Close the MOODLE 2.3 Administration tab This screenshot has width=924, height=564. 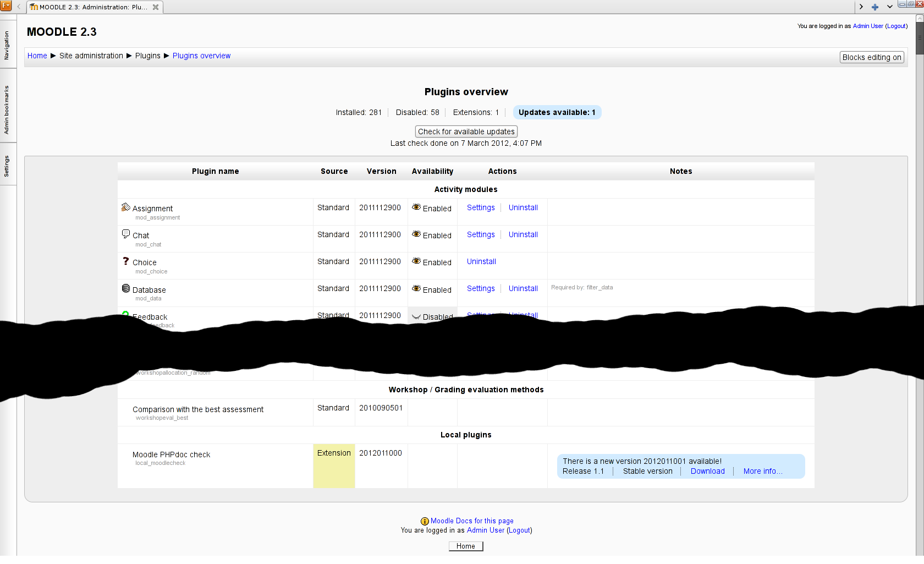tap(156, 7)
